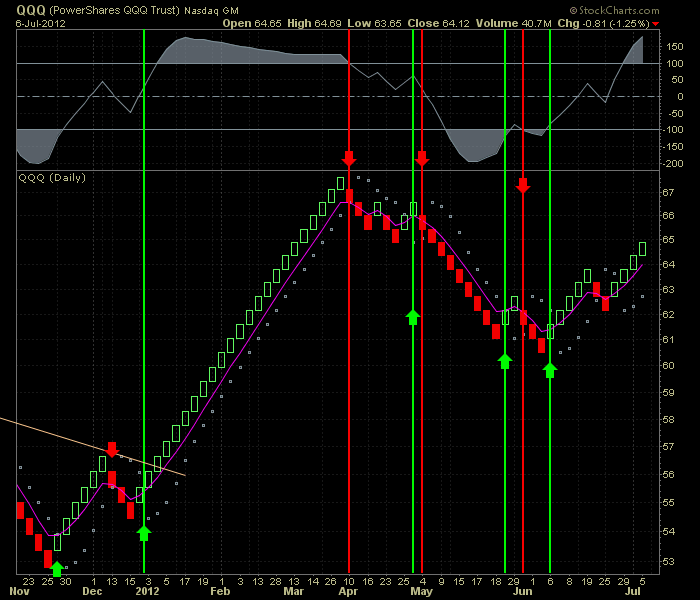The width and height of the screenshot is (700, 600).
Task: Click the May month label
Action: (421, 592)
